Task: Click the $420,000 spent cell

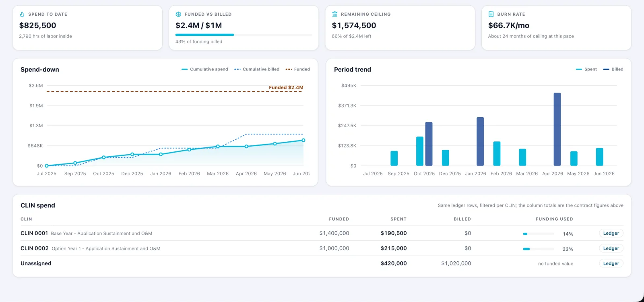Action: (394, 263)
